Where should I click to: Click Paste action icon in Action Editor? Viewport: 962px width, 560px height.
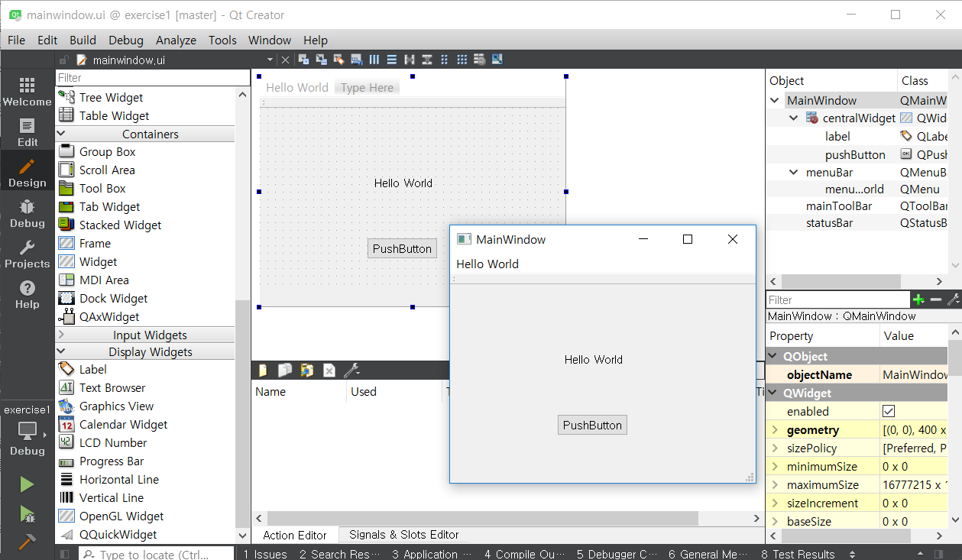click(306, 371)
